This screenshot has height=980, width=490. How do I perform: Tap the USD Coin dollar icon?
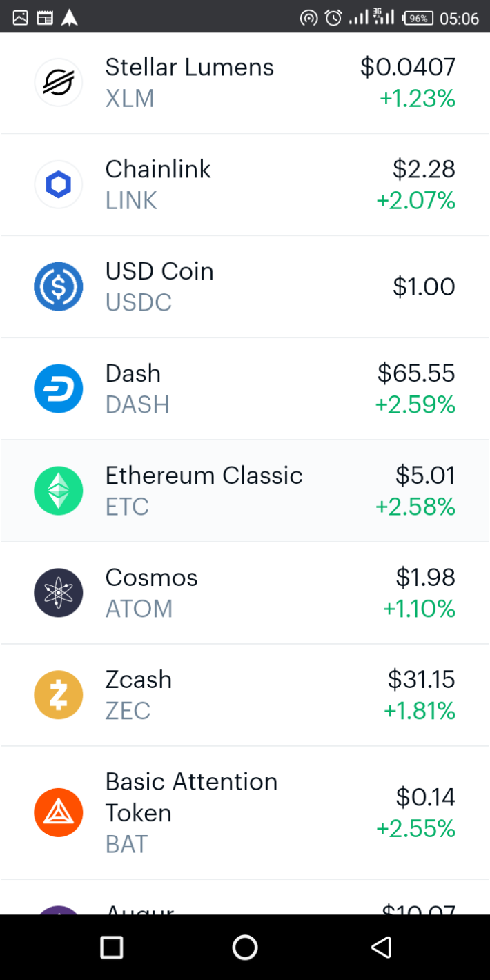coord(59,286)
